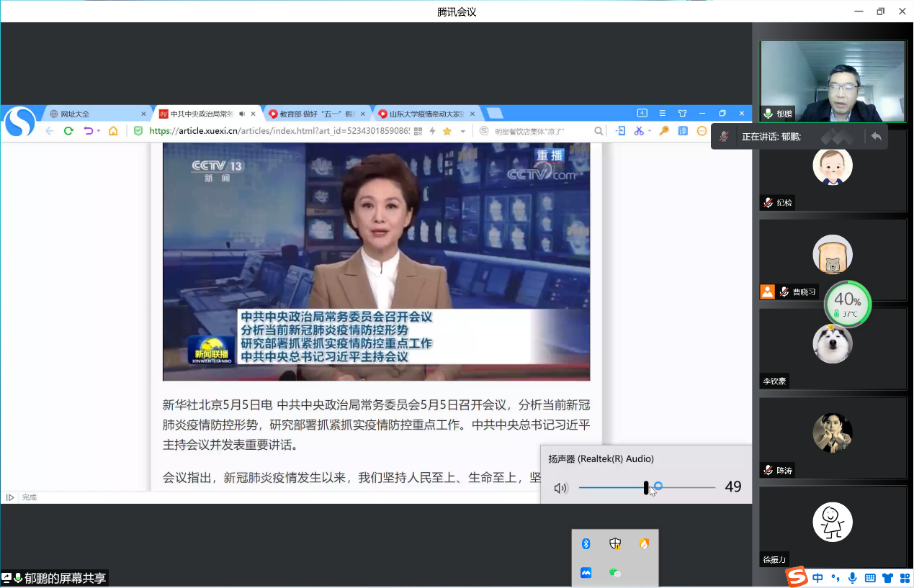This screenshot has width=914, height=588.
Task: Go to browser home page icon
Action: [113, 131]
